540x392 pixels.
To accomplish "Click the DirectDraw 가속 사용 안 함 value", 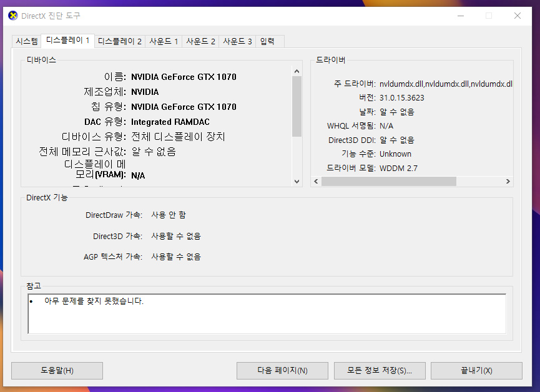I will [169, 215].
